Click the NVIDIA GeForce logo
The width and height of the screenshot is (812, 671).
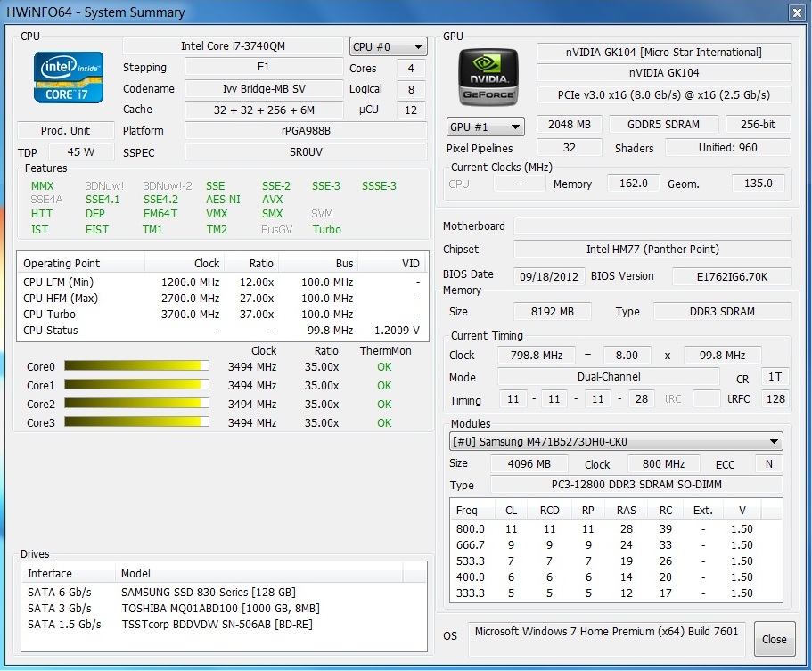pyautogui.click(x=488, y=77)
